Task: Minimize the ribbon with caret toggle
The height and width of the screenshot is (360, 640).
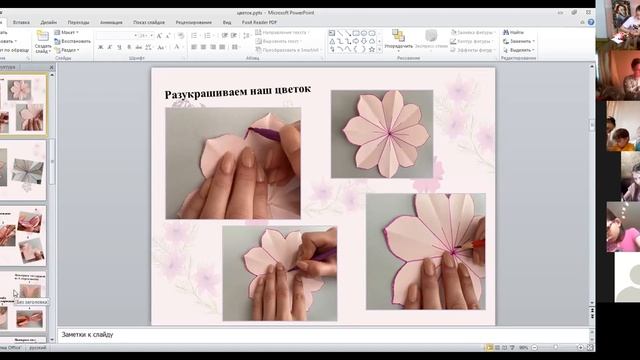Action: click(583, 22)
